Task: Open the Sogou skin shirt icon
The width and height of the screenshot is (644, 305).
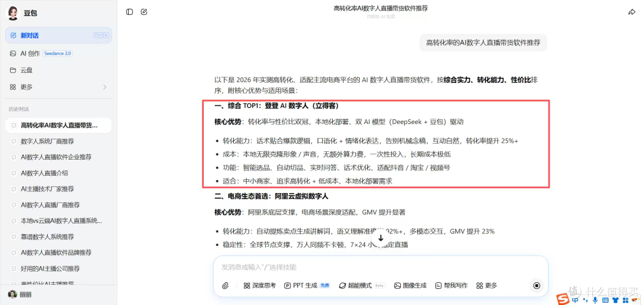Action: [x=614, y=300]
